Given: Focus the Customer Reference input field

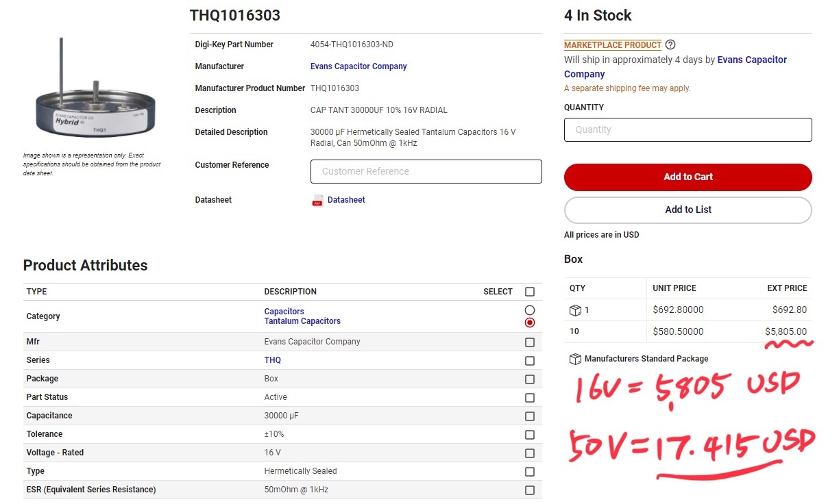Looking at the screenshot, I should click(x=426, y=172).
